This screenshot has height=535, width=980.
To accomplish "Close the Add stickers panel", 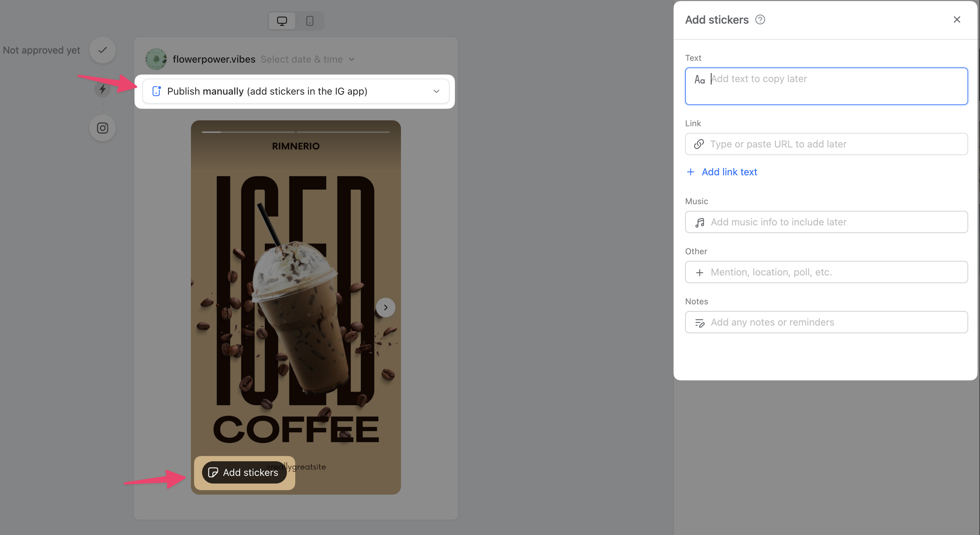I will [x=956, y=19].
